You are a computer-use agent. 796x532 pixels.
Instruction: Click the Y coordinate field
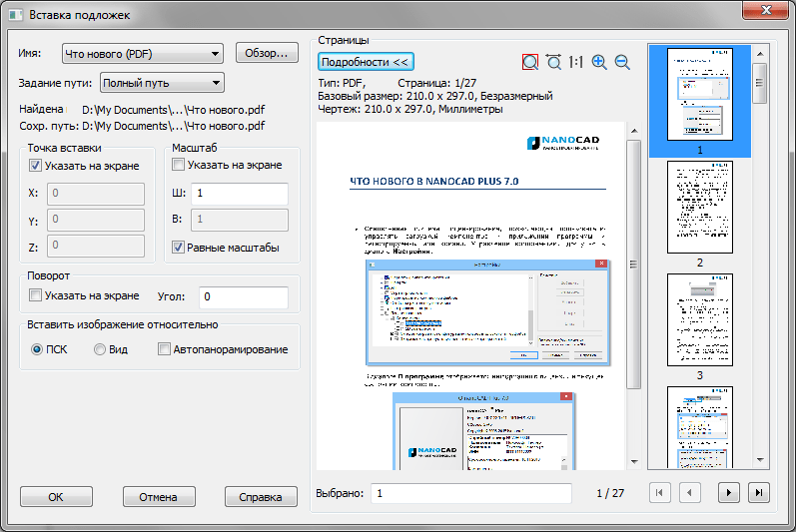[x=96, y=220]
